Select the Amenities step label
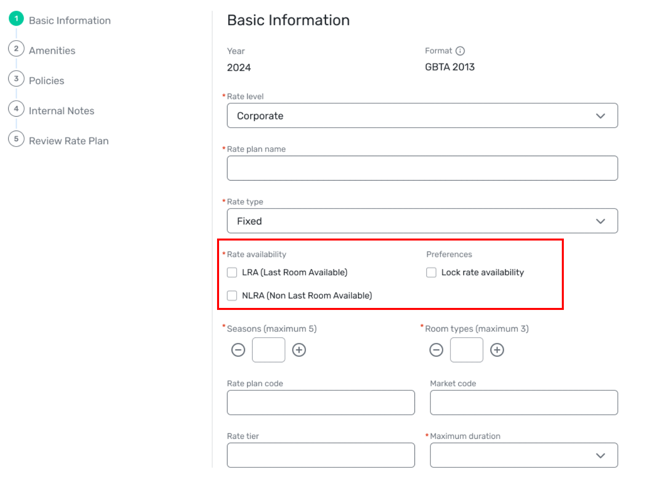The height and width of the screenshot is (485, 659). point(52,51)
